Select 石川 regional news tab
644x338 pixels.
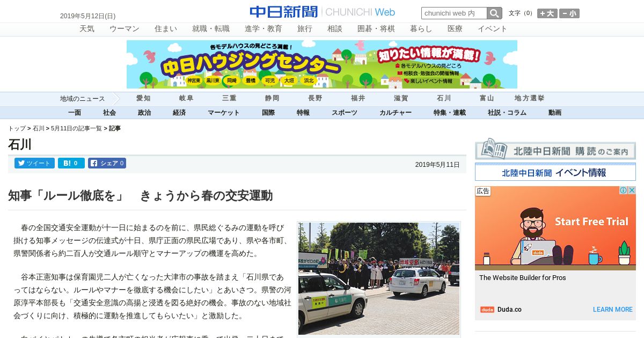click(x=444, y=99)
